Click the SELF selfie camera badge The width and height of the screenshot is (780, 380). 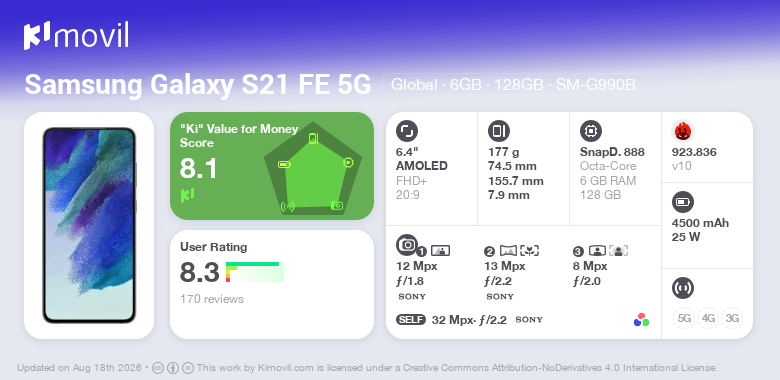[x=411, y=320]
